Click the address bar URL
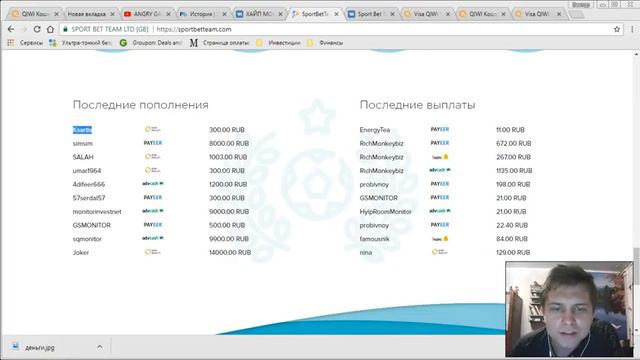 pyautogui.click(x=194, y=29)
